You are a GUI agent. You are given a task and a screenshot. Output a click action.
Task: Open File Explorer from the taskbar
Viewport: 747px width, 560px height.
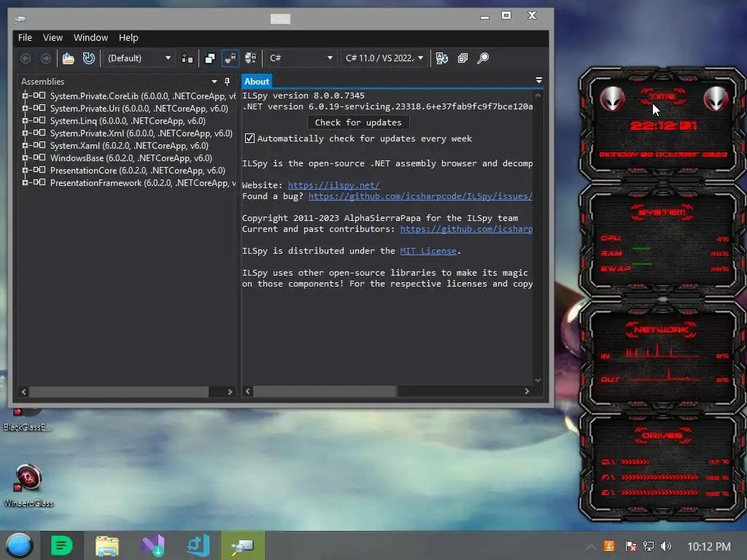(107, 545)
